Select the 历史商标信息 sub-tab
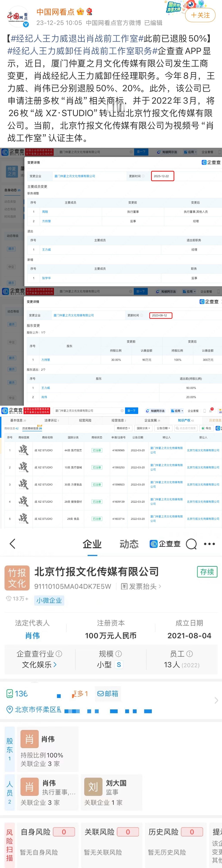 coord(32,428)
